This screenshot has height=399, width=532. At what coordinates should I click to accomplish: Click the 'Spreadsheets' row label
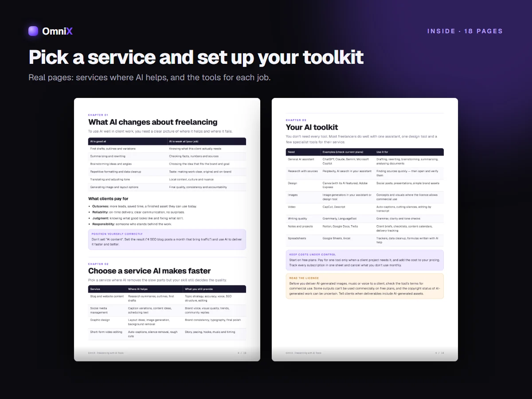tap(297, 239)
